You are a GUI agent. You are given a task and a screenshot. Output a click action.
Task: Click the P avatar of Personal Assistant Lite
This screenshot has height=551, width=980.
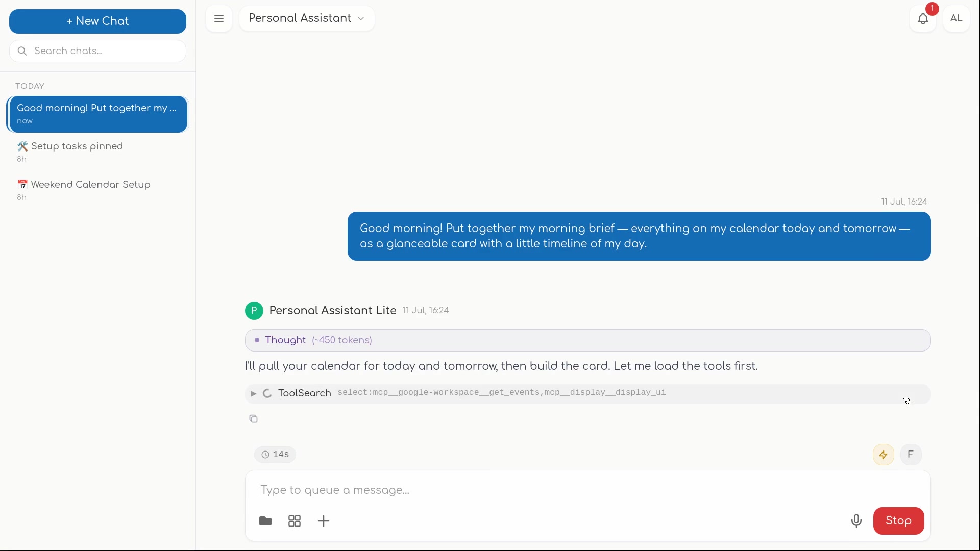coord(254,311)
